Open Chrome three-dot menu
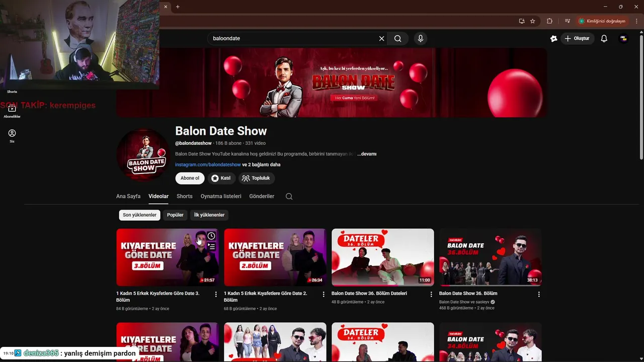This screenshot has height=362, width=644. coord(636,21)
